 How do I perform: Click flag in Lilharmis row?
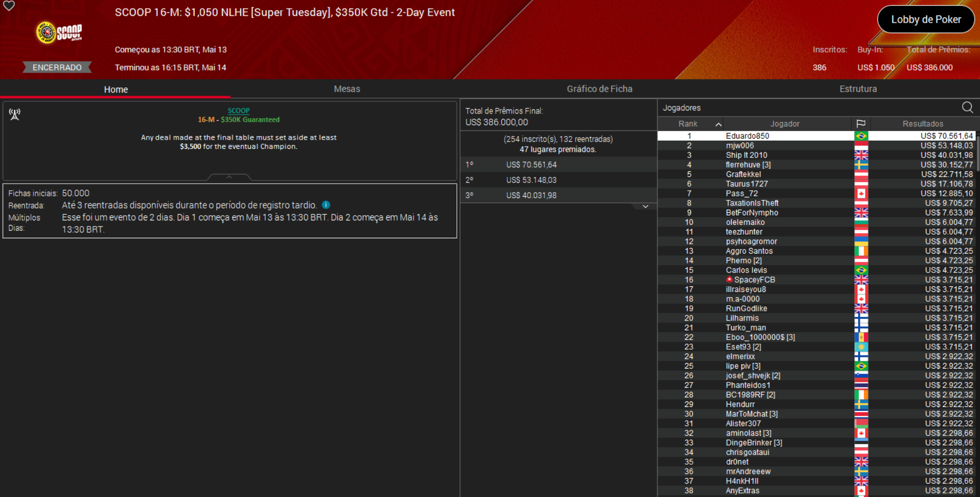(x=861, y=318)
